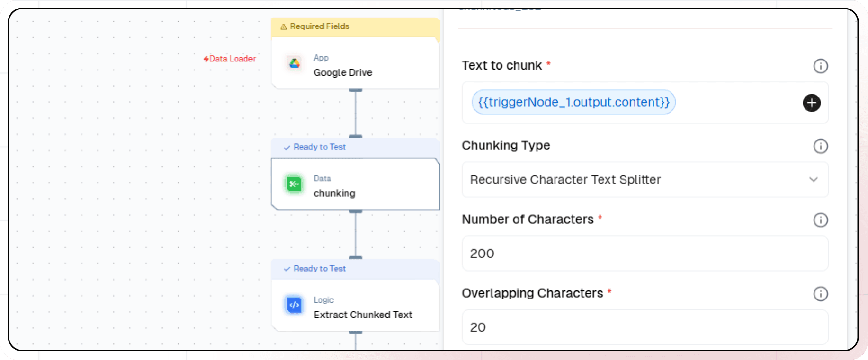Expand the Chunking Type dropdown chevron
This screenshot has width=868, height=360.
(813, 180)
